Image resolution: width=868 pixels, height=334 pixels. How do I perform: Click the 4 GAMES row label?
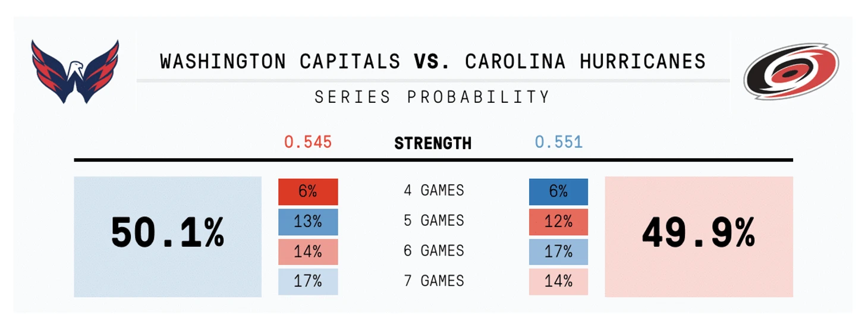(x=434, y=191)
